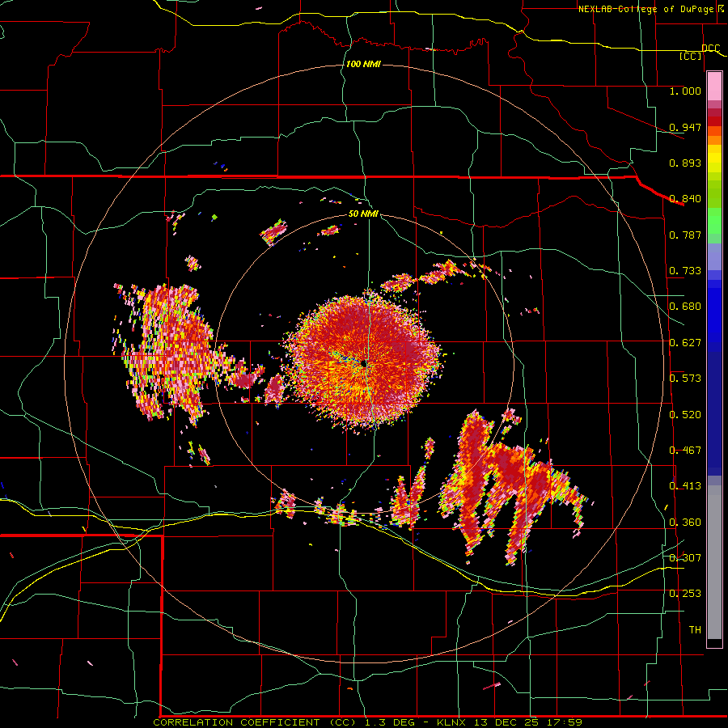
Task: Click the lavender segment of the color bar
Action: pos(714,256)
